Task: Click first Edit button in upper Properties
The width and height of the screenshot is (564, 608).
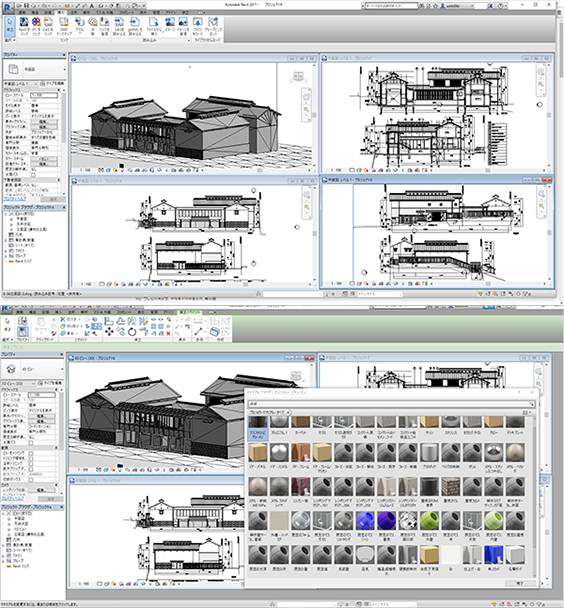Action: coord(42,121)
